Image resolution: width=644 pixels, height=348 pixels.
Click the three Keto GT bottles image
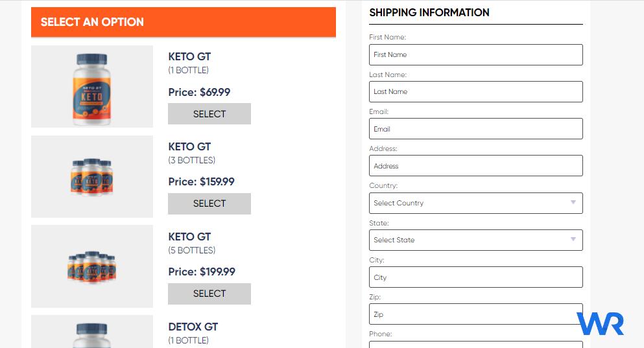point(92,176)
